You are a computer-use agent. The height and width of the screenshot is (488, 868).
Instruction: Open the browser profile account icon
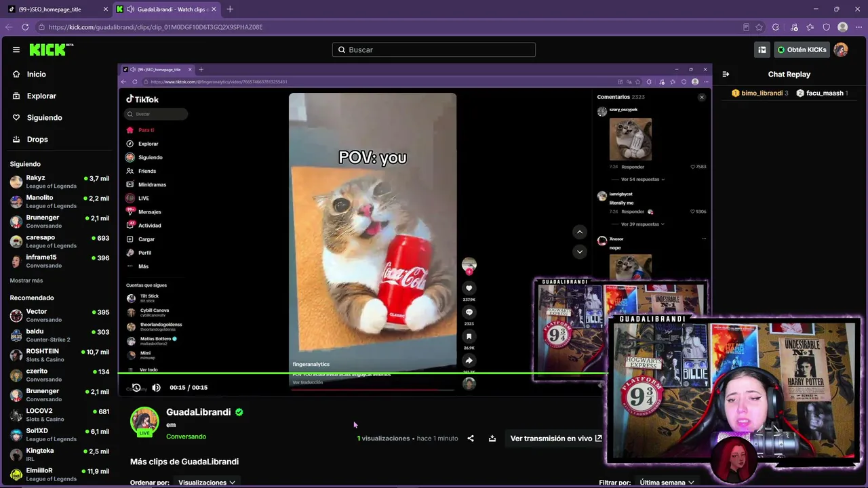843,27
